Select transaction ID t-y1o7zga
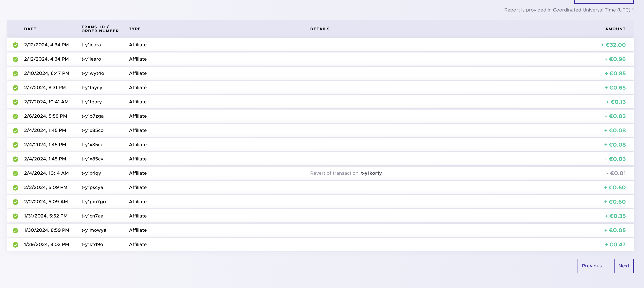Screen dimensions: 644x288 (x=93, y=116)
